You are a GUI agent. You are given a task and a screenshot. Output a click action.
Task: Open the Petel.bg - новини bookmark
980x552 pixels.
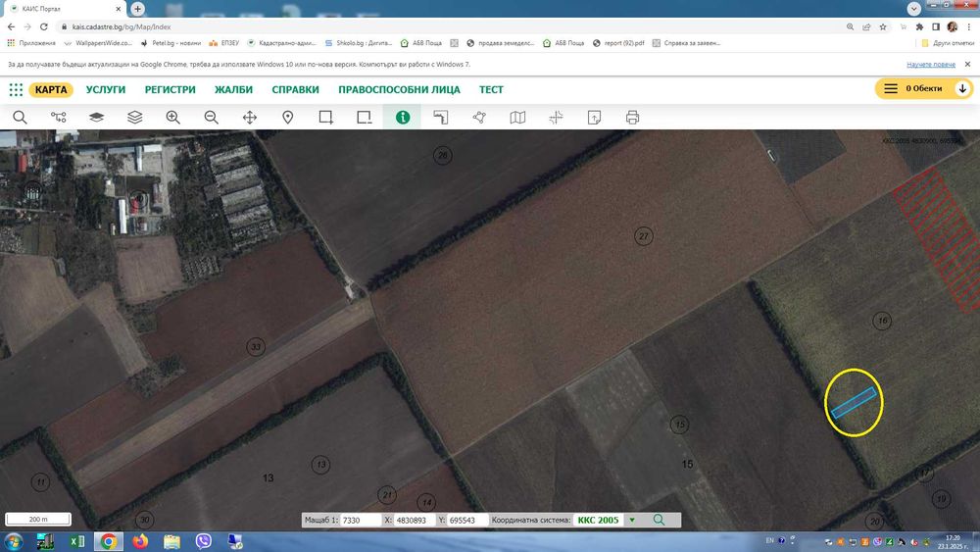pos(171,43)
